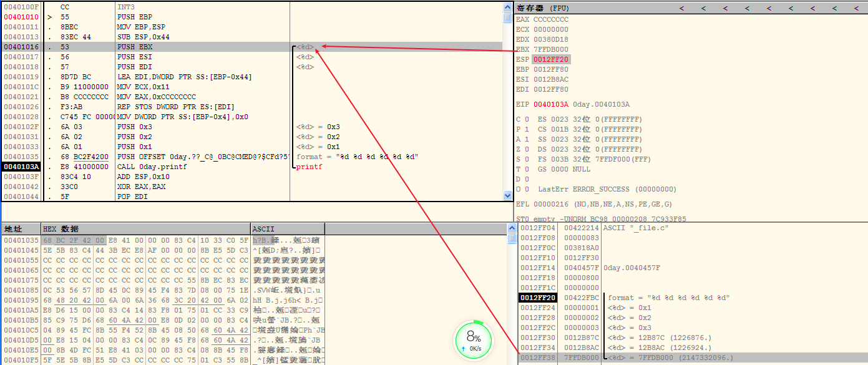Screen dimensions: 868x365
Task: Select the last stack row 0012FF38
Action: pos(693,358)
